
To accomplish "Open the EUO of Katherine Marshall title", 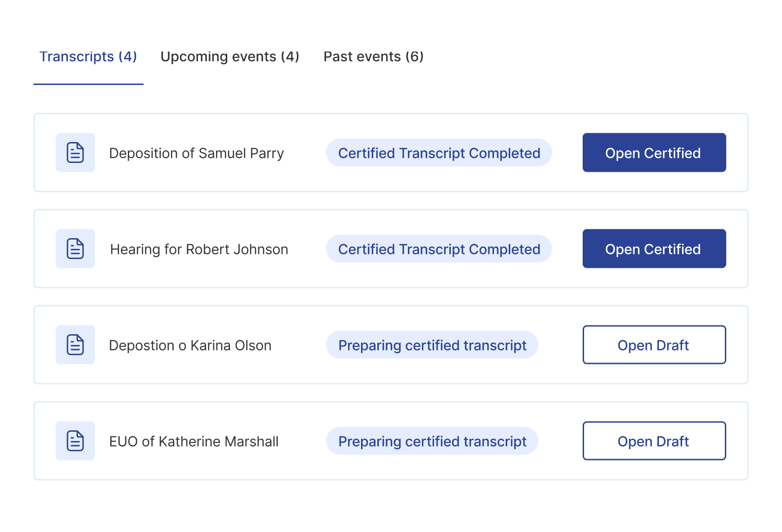I will [194, 441].
